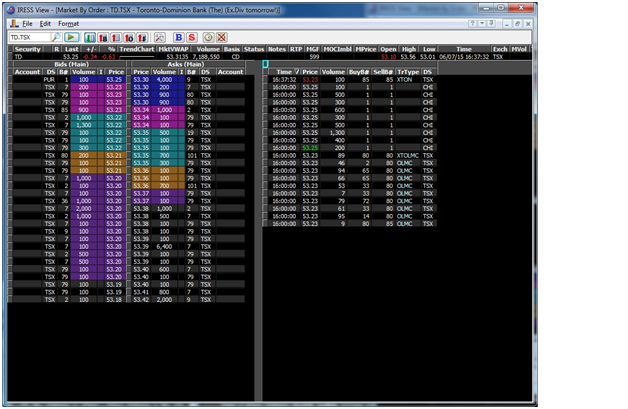The width and height of the screenshot is (628, 409).
Task: Click the 7,188,550 volume value
Action: 206,57
